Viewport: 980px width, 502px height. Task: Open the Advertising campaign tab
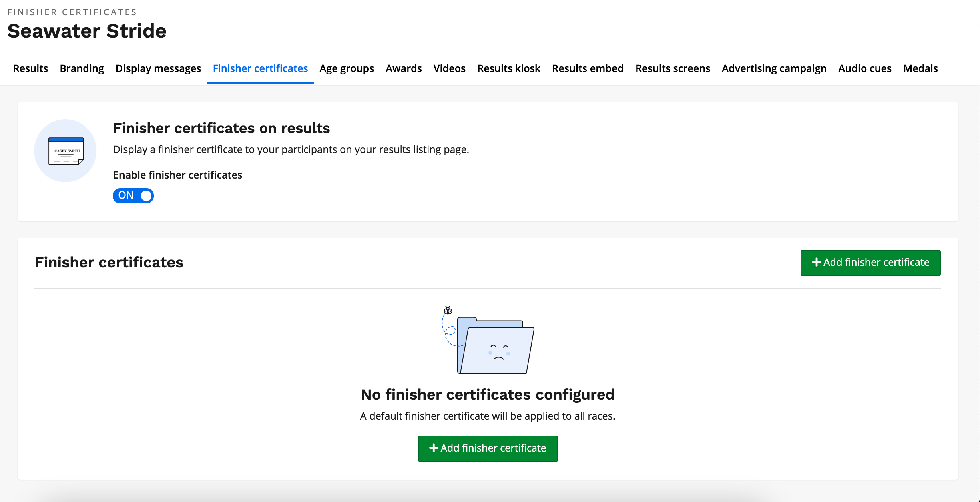point(774,68)
